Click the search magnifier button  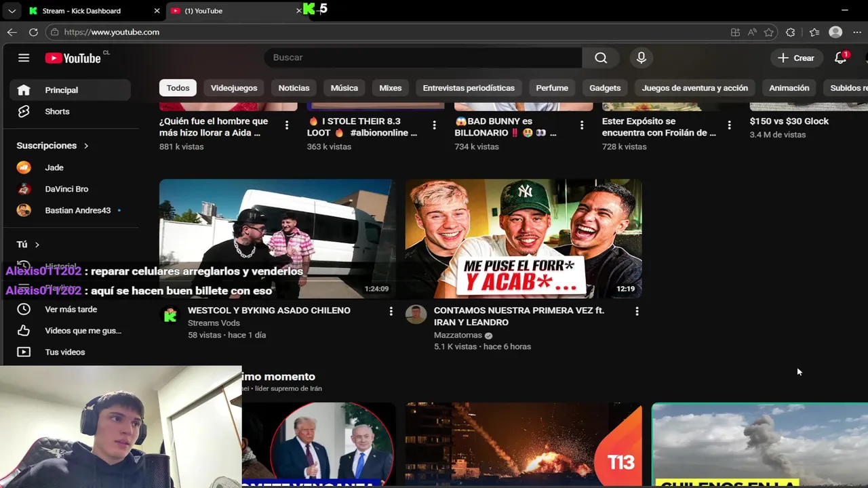601,58
